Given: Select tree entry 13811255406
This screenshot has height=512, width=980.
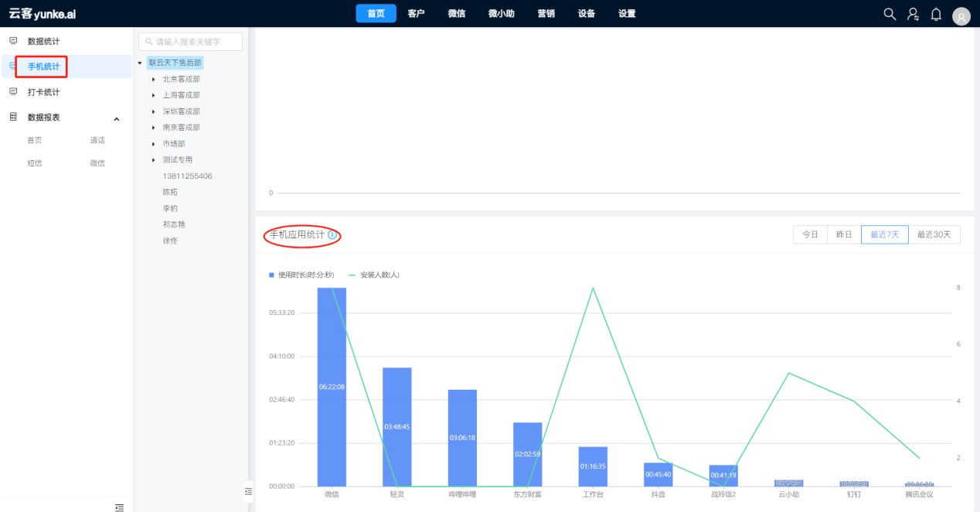Looking at the screenshot, I should point(188,176).
